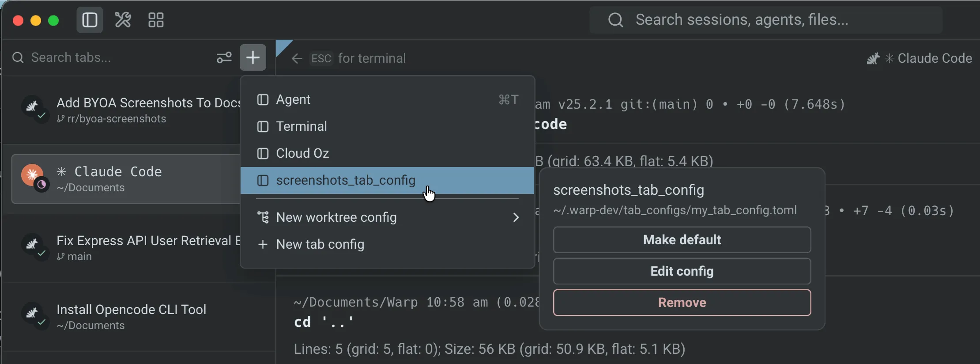This screenshot has height=364, width=980.
Task: Click avatar icon of Add BYOA Screenshots session
Action: [32, 106]
